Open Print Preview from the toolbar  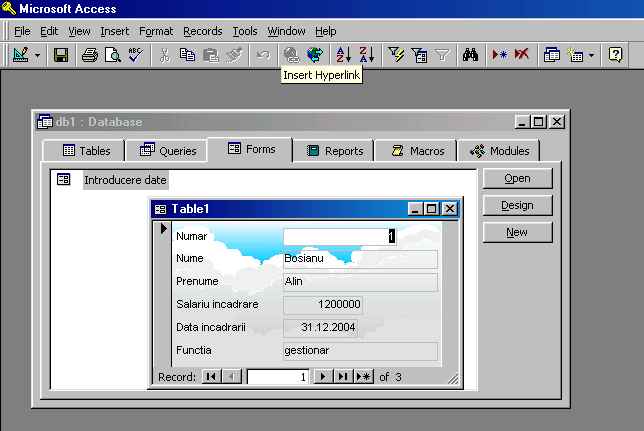[x=112, y=56]
